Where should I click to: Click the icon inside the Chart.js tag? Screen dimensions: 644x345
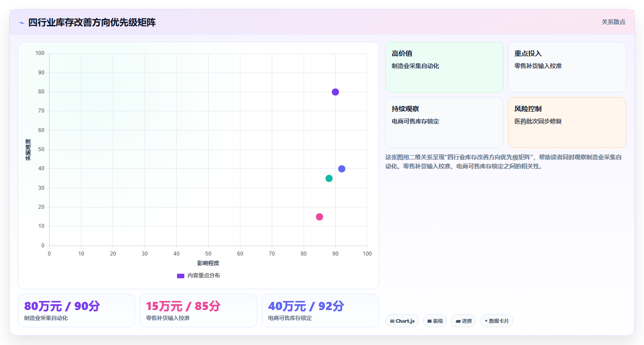[x=392, y=321]
